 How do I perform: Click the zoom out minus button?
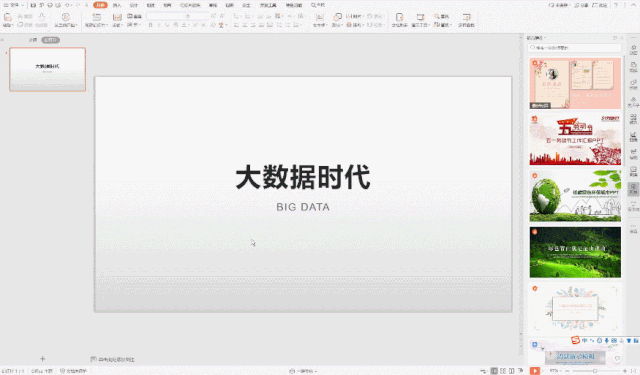pyautogui.click(x=567, y=371)
